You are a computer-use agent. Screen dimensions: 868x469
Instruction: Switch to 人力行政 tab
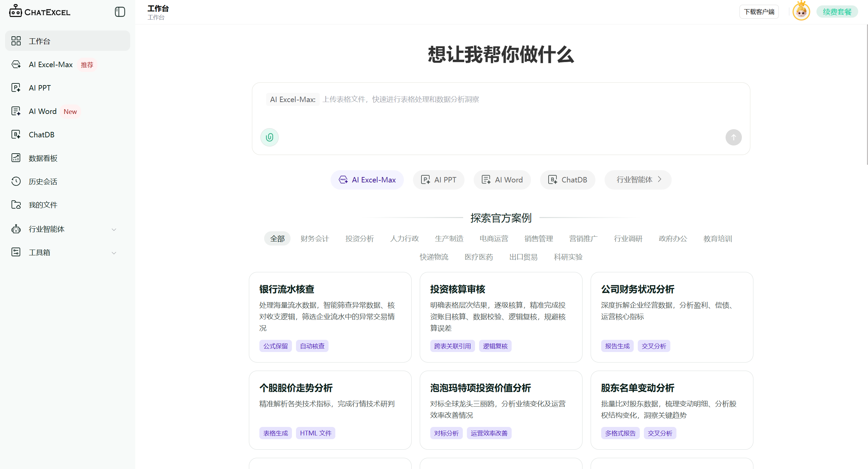click(x=404, y=239)
